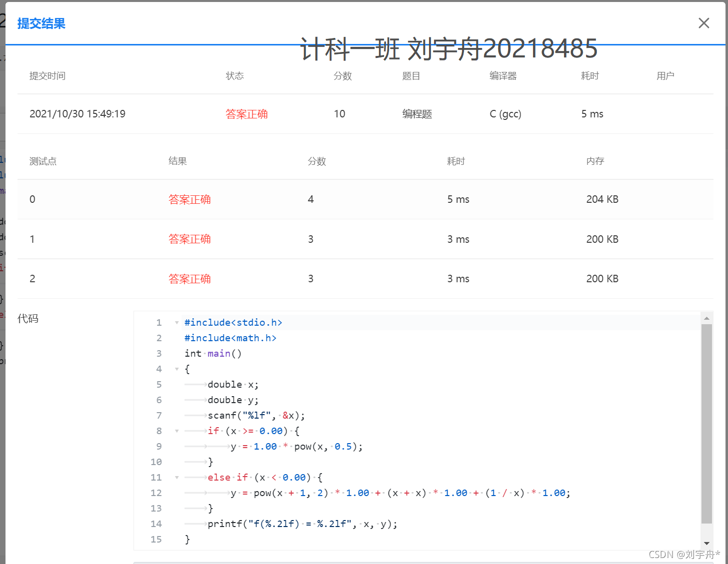Click the 题目 column header

411,76
